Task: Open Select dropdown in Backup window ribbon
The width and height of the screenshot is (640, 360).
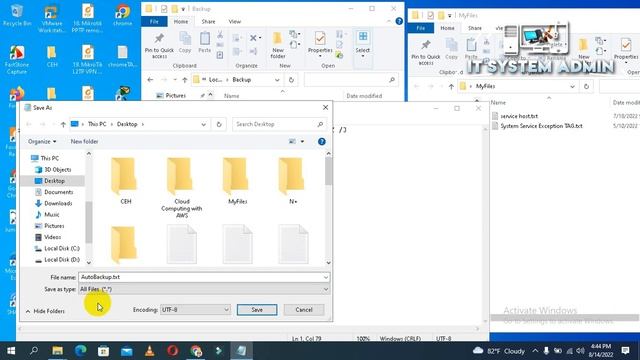Action: (x=362, y=44)
